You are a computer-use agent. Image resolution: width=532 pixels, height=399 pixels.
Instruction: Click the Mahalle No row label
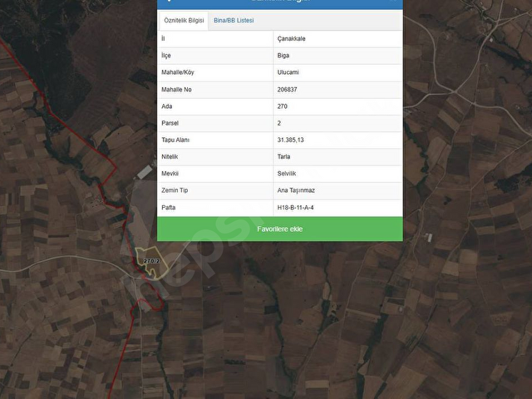coord(176,90)
